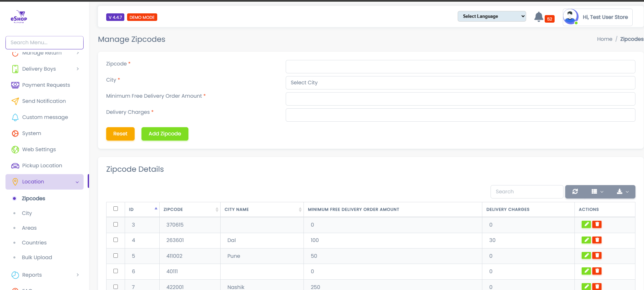This screenshot has width=644, height=290.
Task: Open the City submenu item
Action: click(27, 213)
